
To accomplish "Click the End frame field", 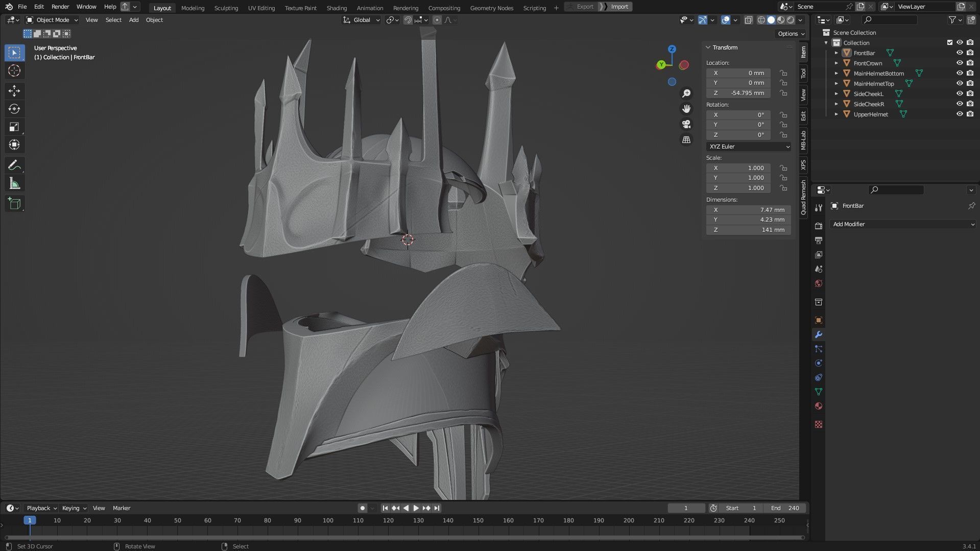I will [785, 508].
